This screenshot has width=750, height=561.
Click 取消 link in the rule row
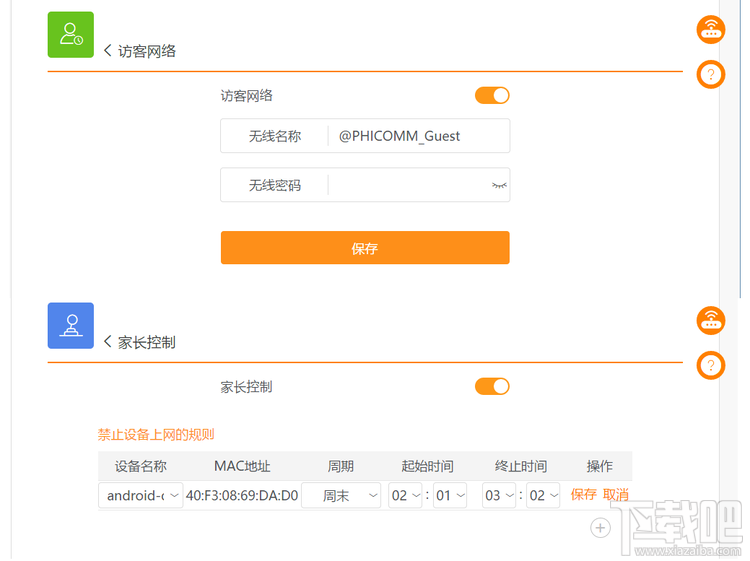point(616,494)
